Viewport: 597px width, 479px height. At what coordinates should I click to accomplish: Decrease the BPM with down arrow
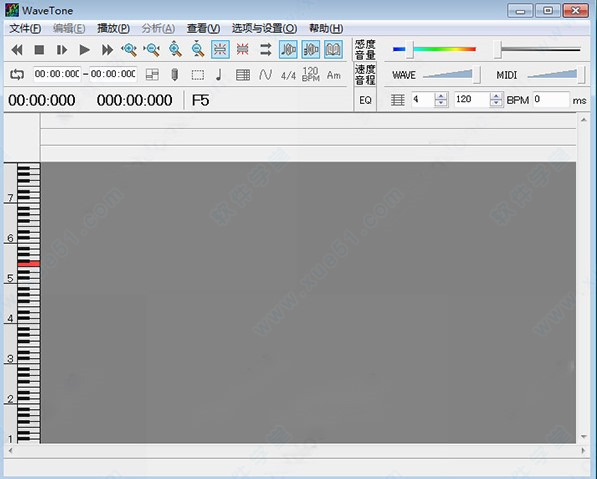tap(496, 103)
